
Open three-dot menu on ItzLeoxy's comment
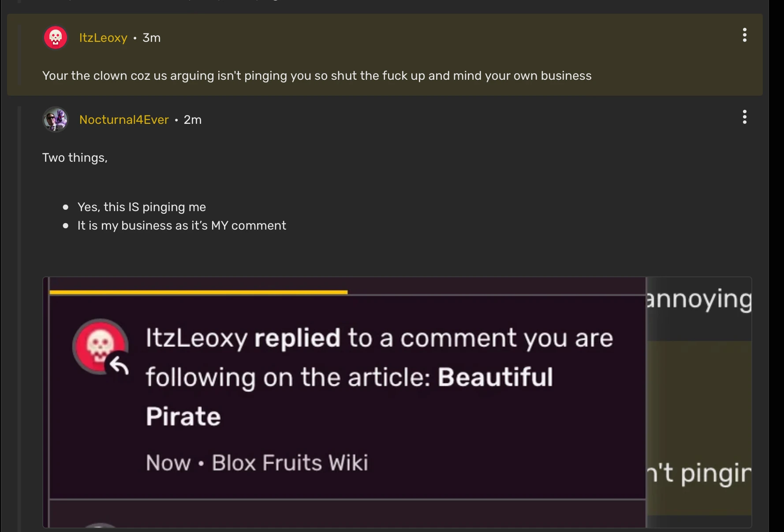pyautogui.click(x=744, y=35)
